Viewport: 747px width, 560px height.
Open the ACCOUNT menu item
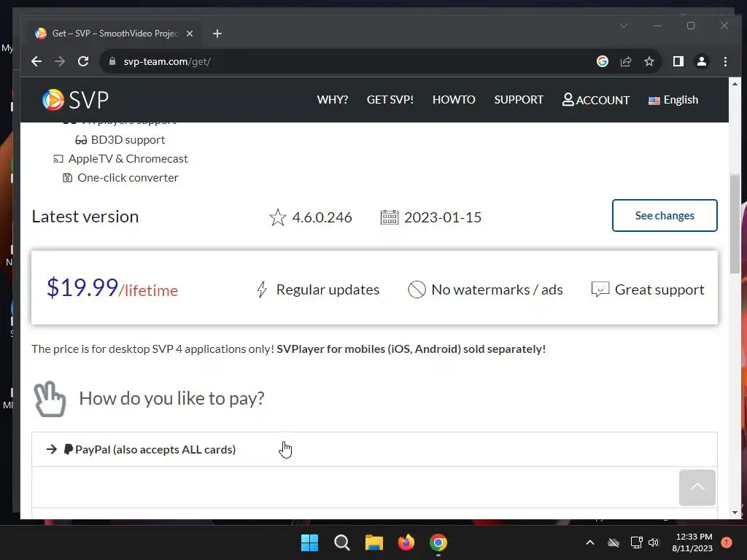point(595,99)
